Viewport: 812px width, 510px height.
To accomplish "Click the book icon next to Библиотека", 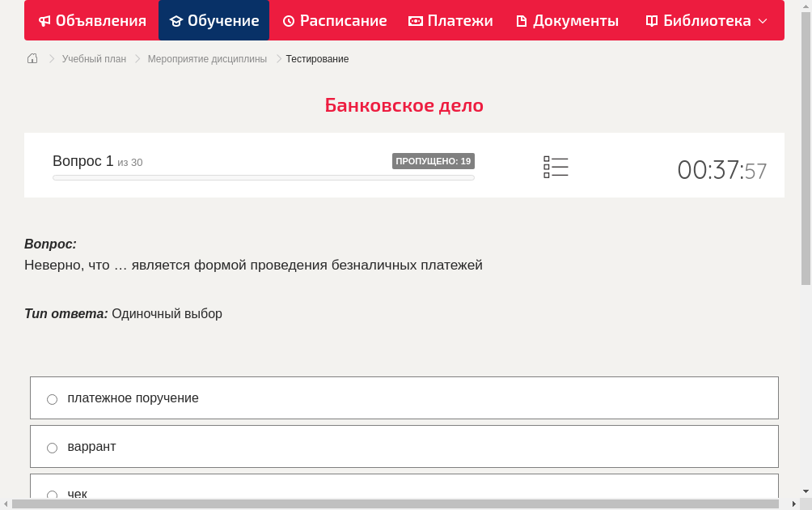I will coord(652,20).
